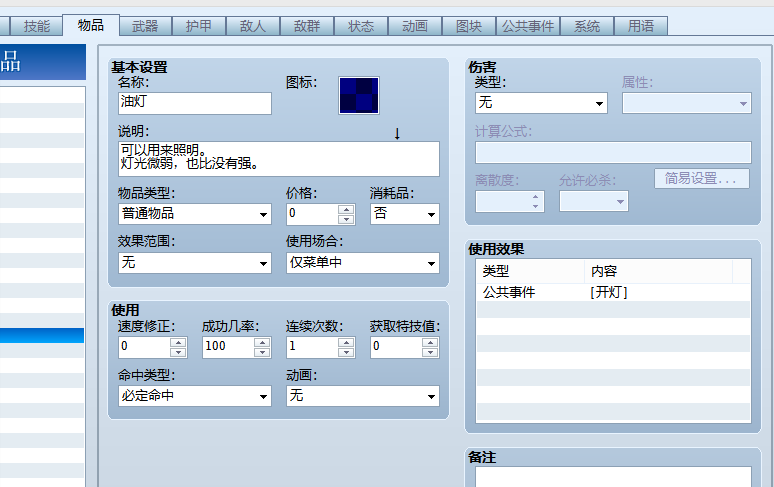Decrease 连续次数 with the down arrow

coord(347,352)
